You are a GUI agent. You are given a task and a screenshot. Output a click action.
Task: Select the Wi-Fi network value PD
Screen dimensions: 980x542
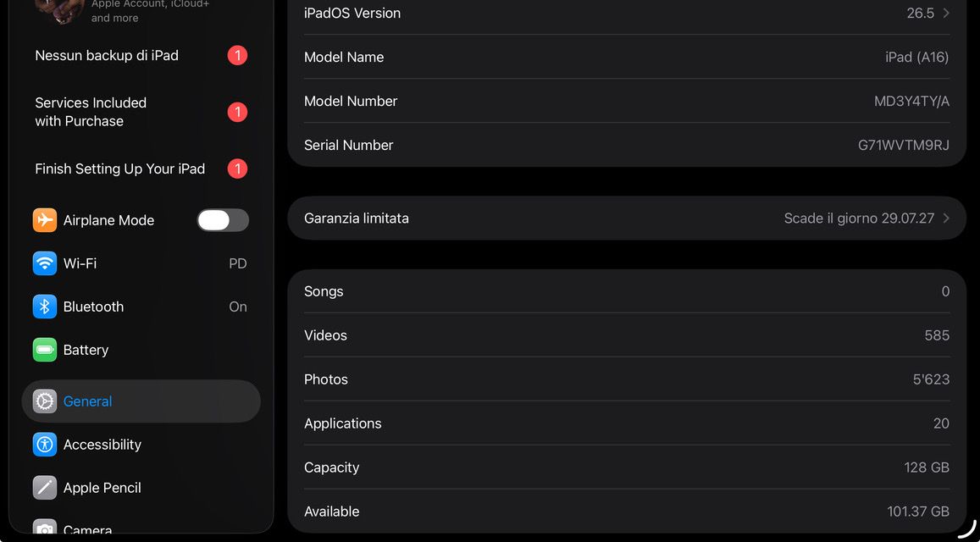[x=237, y=263]
